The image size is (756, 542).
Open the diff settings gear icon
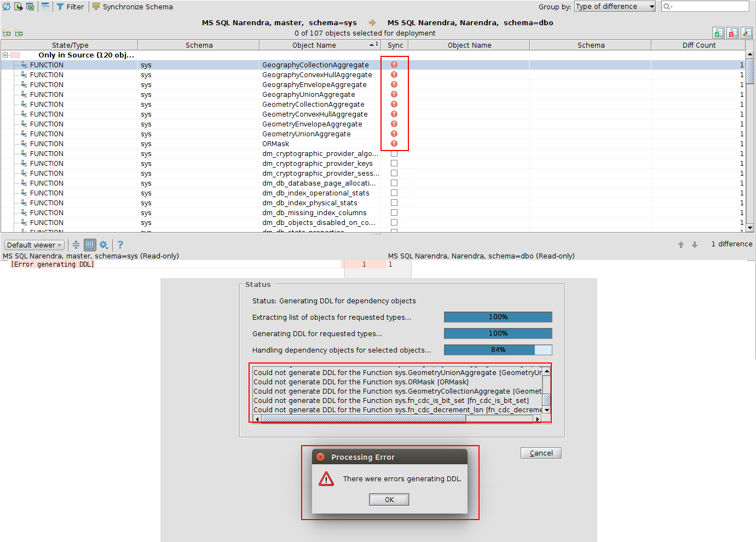[x=103, y=245]
